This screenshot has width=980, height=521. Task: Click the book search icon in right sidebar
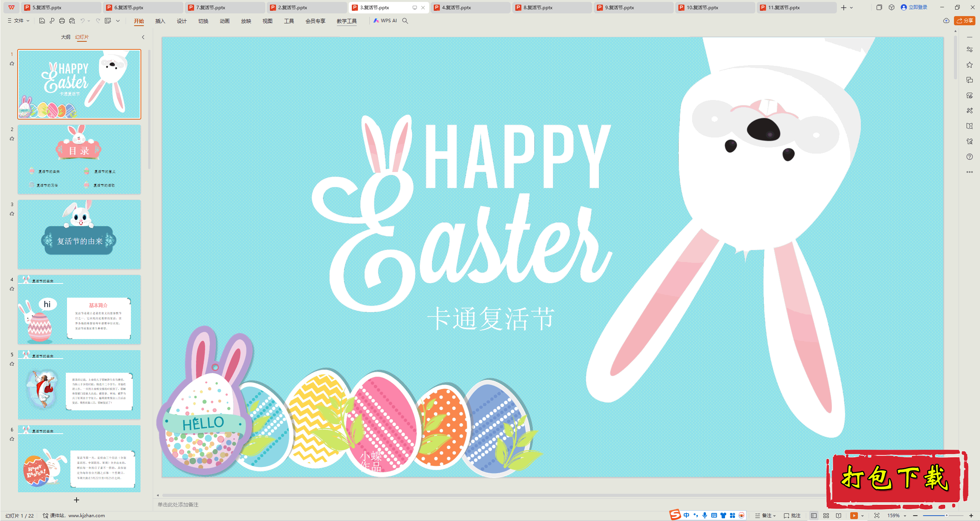(970, 126)
